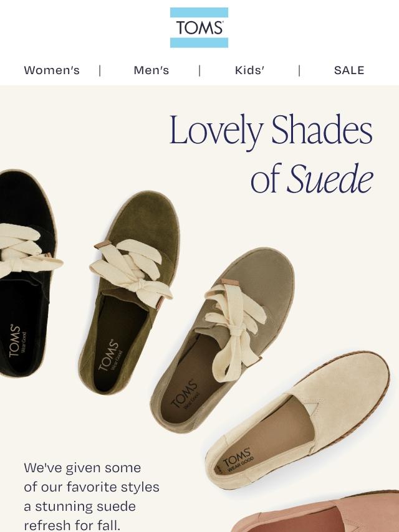
Task: Click the TOMS logo at top
Action: point(199,27)
